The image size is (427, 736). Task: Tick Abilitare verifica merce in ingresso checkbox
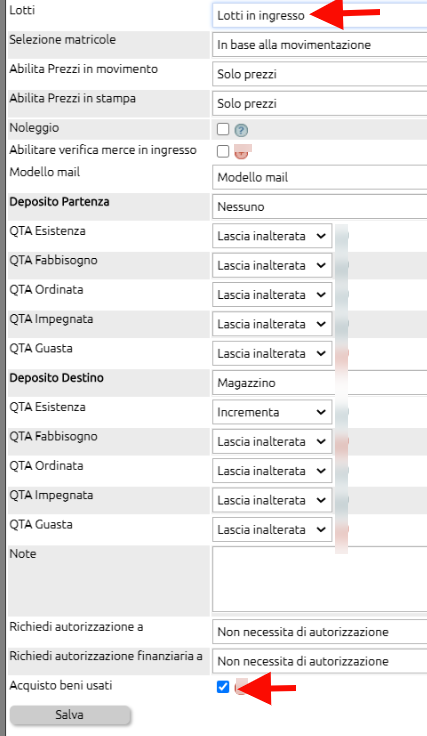pos(223,151)
